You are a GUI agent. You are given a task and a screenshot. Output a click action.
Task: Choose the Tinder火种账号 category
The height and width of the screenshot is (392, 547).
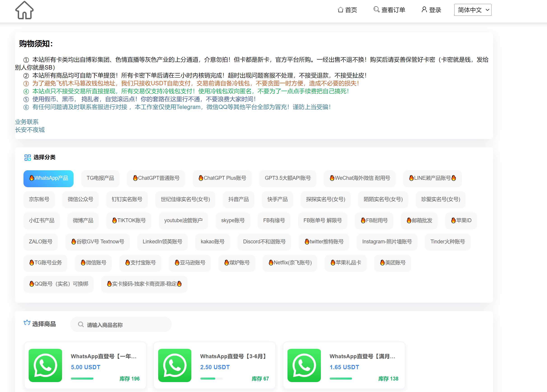pyautogui.click(x=448, y=242)
